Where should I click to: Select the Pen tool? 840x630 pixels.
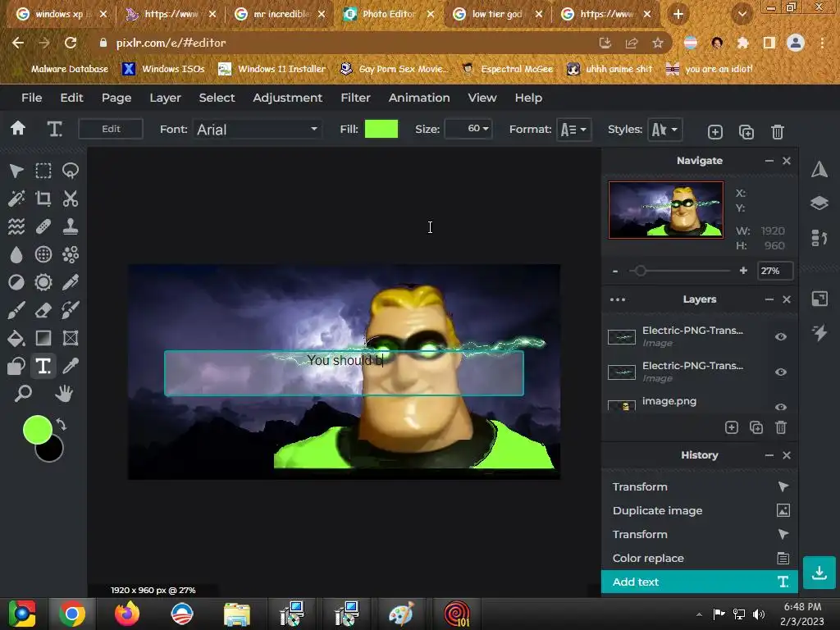coord(71,282)
